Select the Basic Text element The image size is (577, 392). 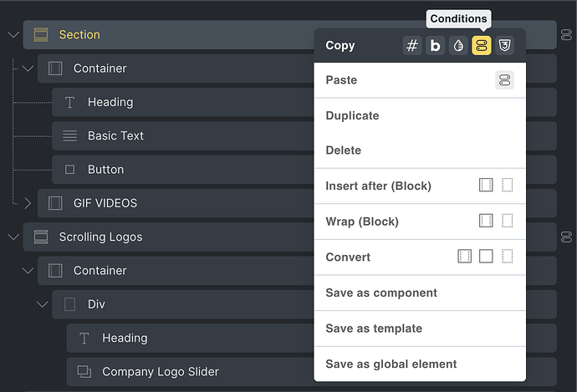pos(115,135)
